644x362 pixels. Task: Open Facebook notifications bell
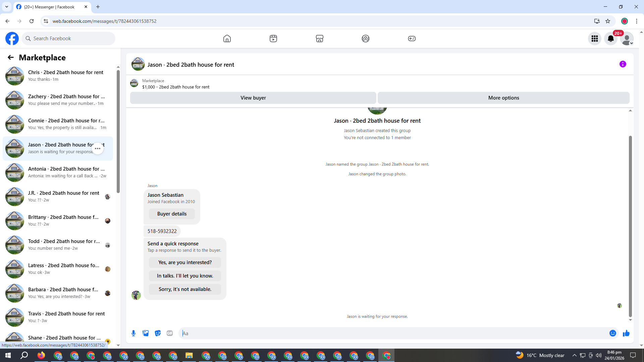(610, 39)
